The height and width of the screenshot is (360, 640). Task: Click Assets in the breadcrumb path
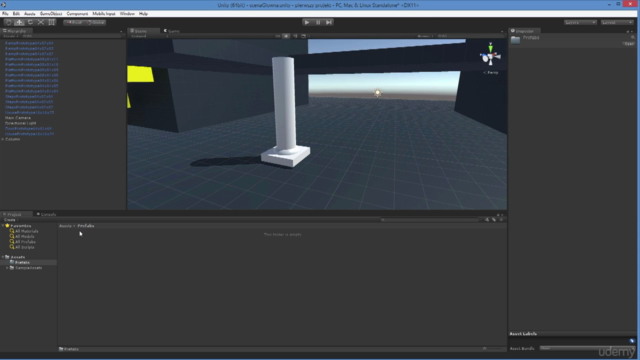[65, 226]
